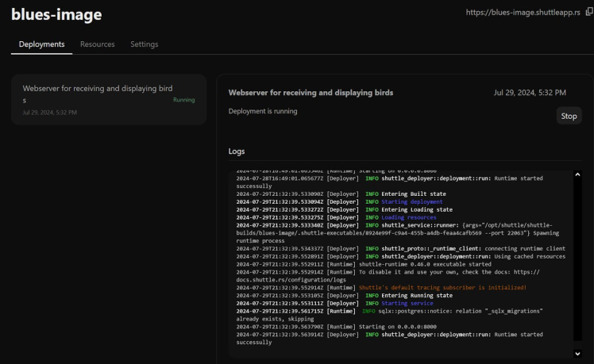The image size is (594, 364).
Task: Open the blues-image.shuttleapp.rs link
Action: [x=523, y=13]
